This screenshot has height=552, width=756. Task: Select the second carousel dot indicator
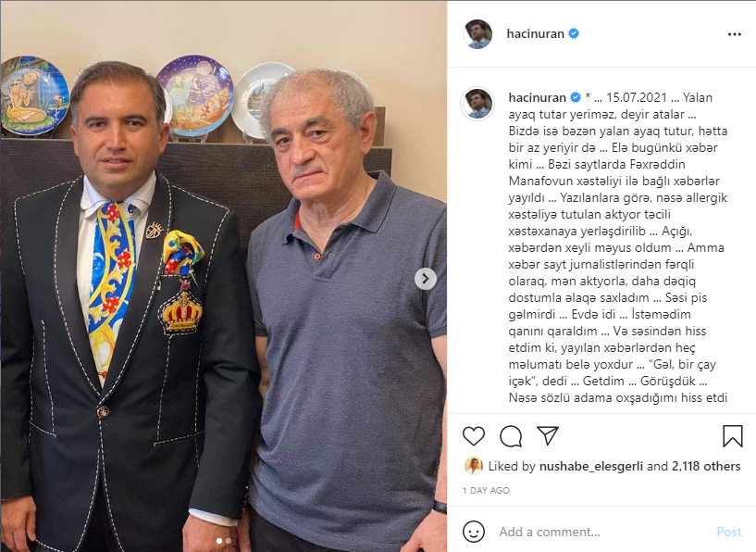228,541
